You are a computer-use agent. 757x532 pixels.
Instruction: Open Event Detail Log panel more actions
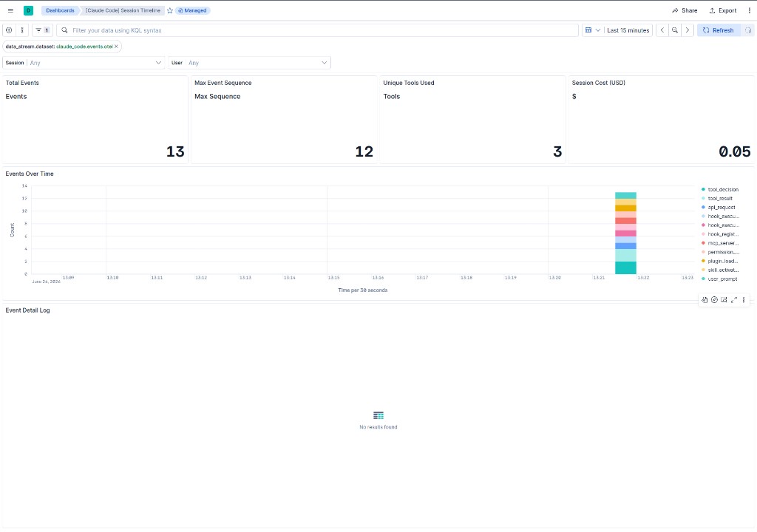click(x=744, y=300)
